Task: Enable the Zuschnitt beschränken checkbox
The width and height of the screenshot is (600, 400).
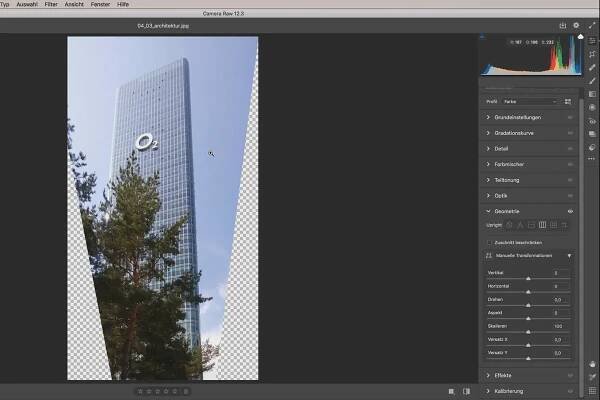Action: [x=489, y=242]
